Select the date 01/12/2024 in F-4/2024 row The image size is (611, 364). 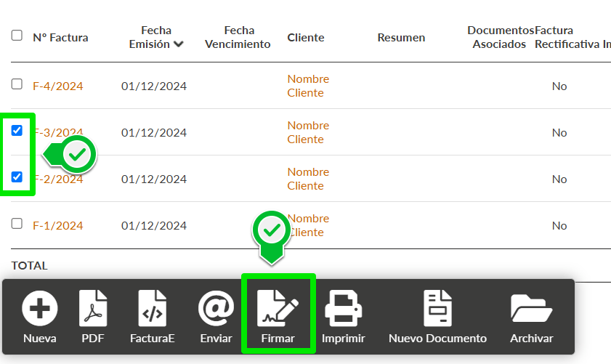(x=154, y=86)
